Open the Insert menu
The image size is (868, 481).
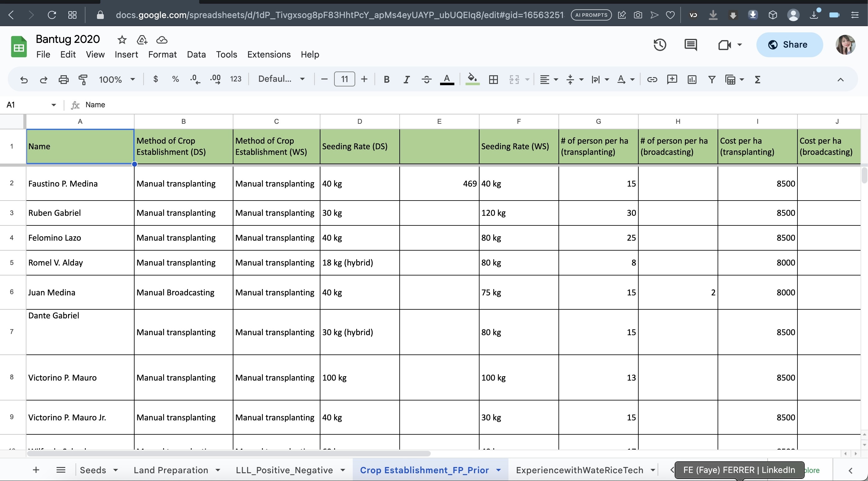126,54
